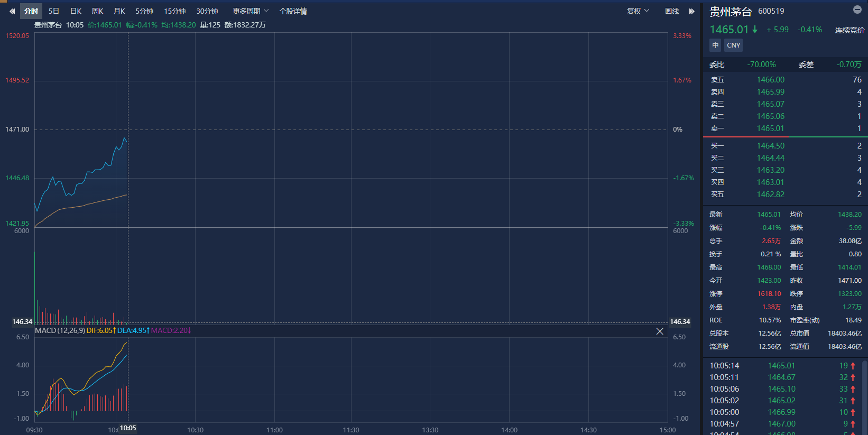The width and height of the screenshot is (868, 435).
Task: Click the left double-arrow scroll icon
Action: pyautogui.click(x=12, y=11)
